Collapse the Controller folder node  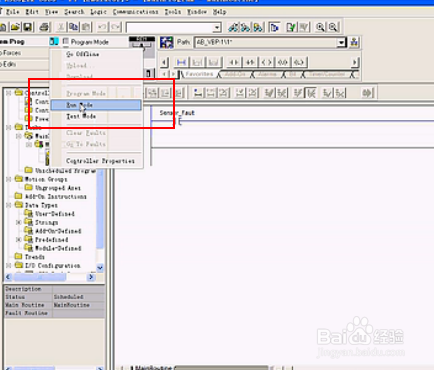point(9,93)
